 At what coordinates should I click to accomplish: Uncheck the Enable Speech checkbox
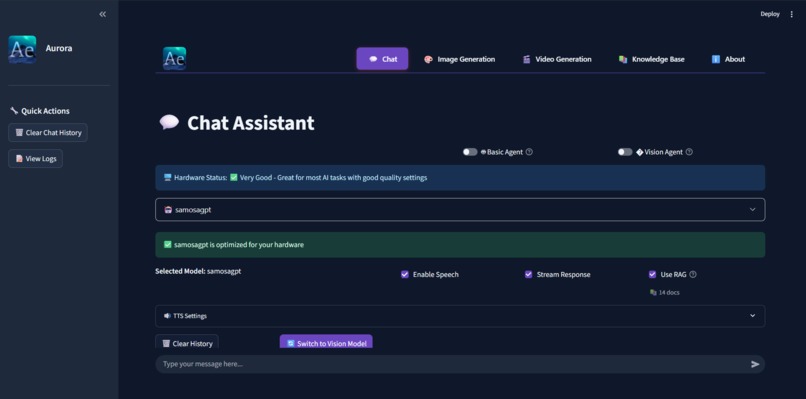point(405,275)
